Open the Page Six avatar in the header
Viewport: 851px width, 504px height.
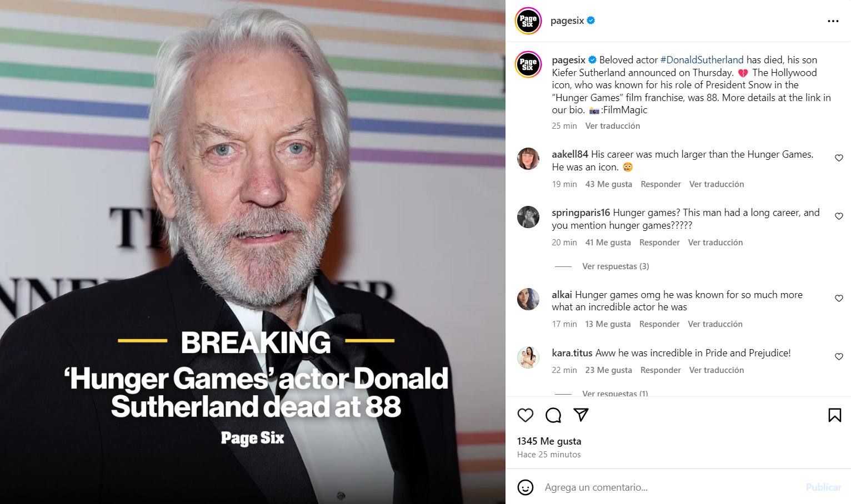point(528,21)
